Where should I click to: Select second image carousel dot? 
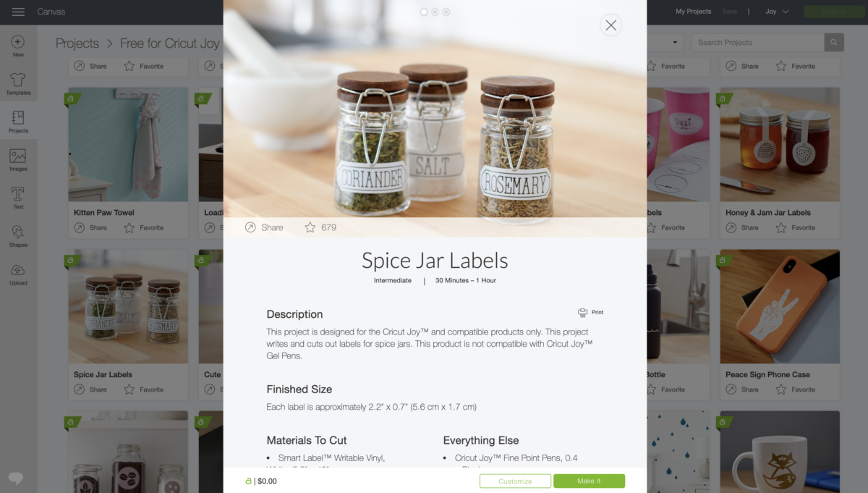point(435,12)
